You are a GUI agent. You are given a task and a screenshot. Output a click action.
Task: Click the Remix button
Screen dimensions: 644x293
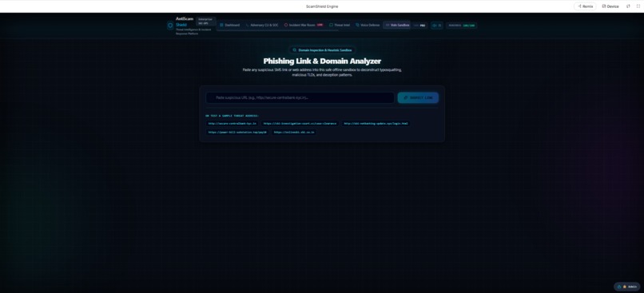pyautogui.click(x=585, y=6)
